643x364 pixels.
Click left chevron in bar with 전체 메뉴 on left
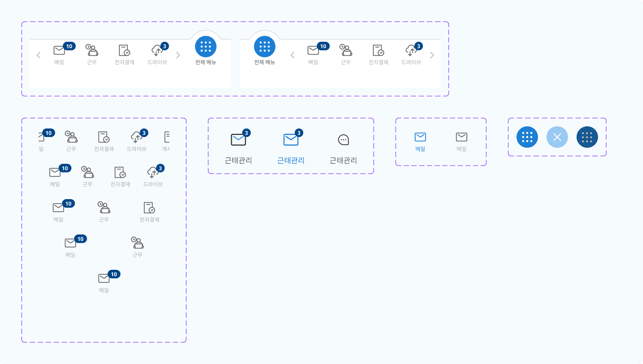(293, 55)
